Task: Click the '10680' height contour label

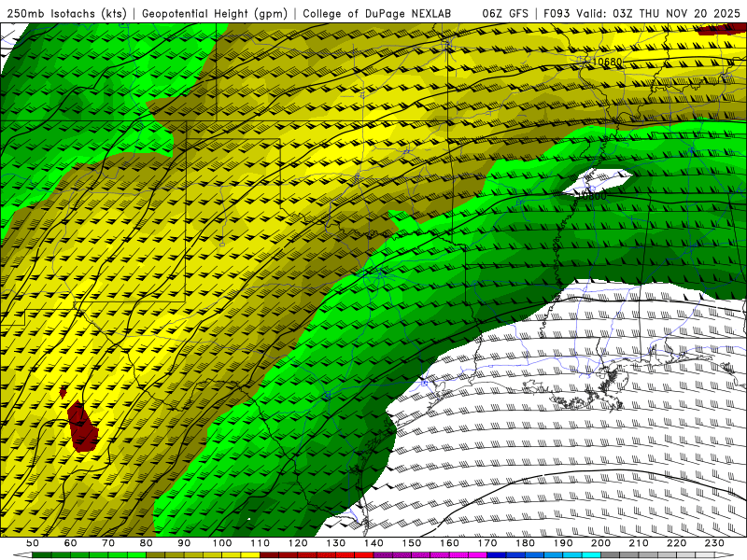Action: [x=609, y=62]
